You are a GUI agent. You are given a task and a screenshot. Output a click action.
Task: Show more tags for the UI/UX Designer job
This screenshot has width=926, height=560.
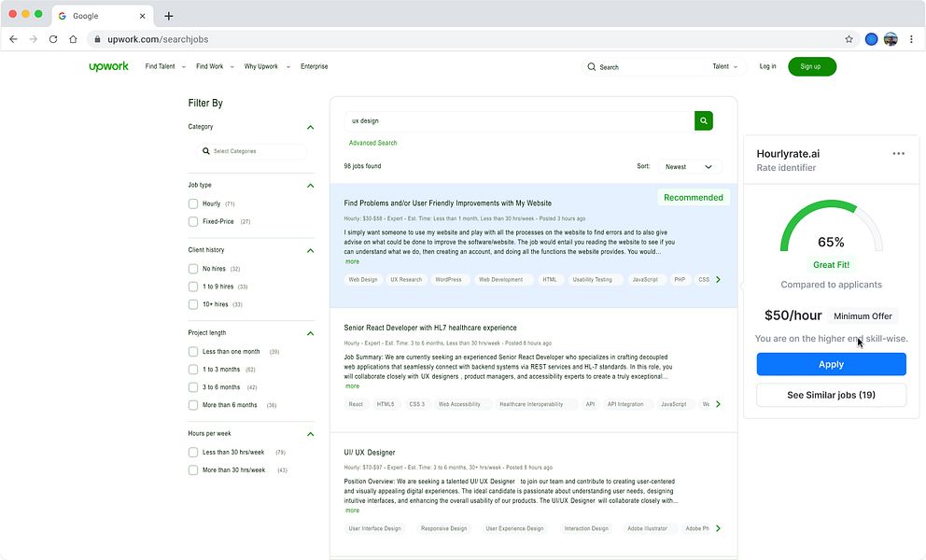coord(718,528)
